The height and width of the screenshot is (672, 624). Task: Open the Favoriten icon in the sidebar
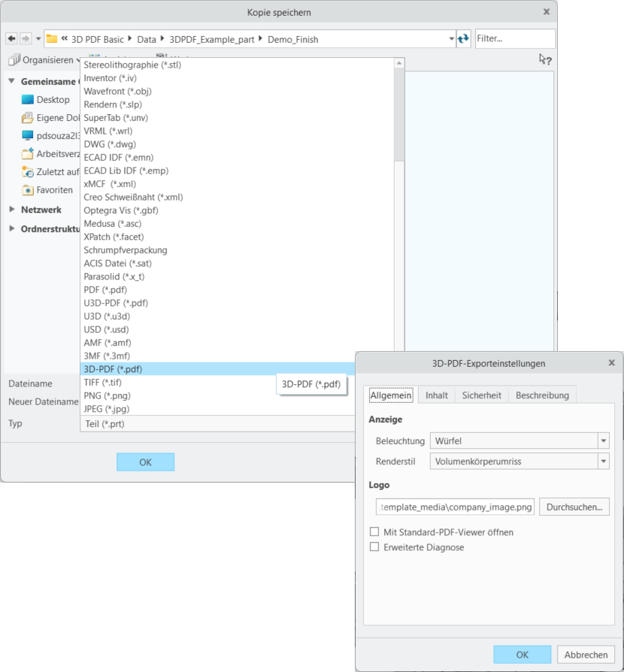click(27, 190)
